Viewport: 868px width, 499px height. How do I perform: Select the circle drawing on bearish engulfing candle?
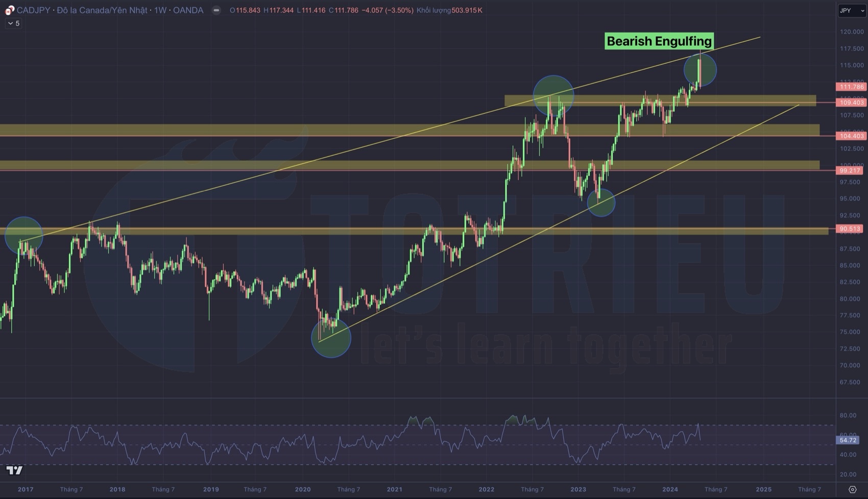pos(700,70)
